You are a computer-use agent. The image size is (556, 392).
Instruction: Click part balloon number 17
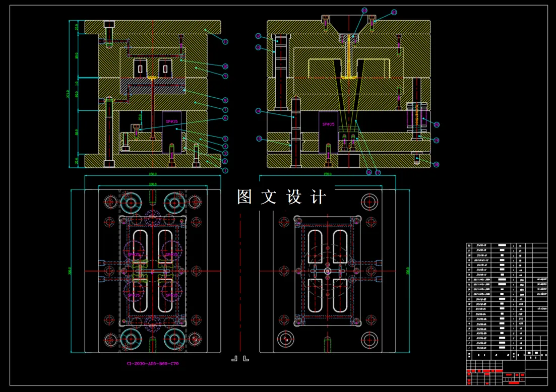tap(378, 172)
